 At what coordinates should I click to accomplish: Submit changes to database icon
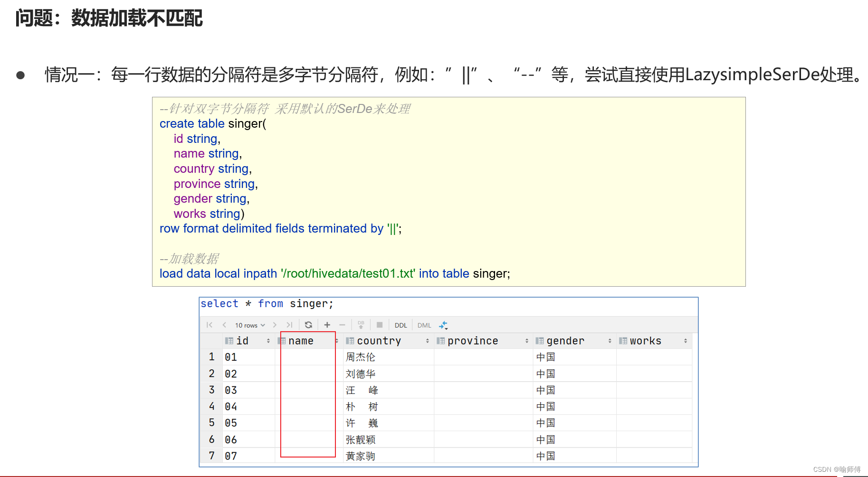361,325
